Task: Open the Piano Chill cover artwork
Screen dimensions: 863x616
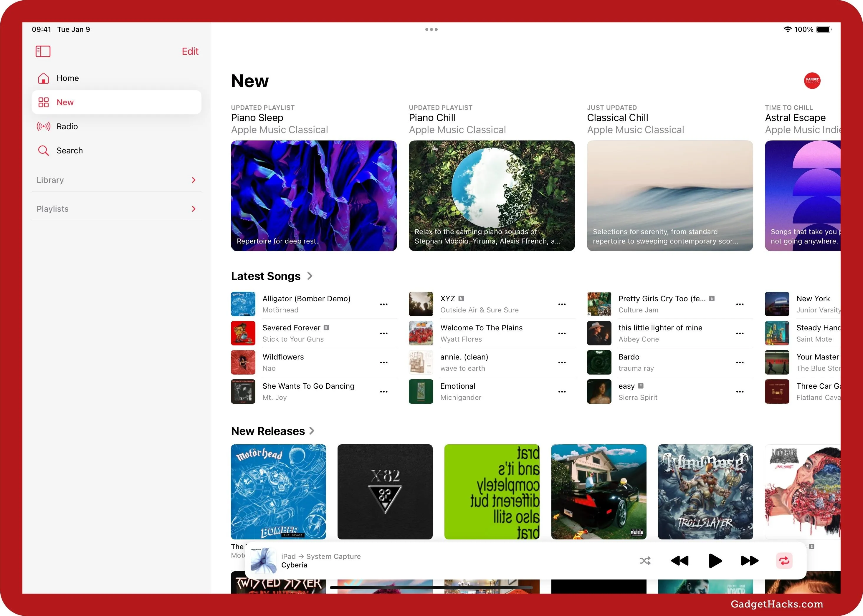Action: [x=492, y=196]
